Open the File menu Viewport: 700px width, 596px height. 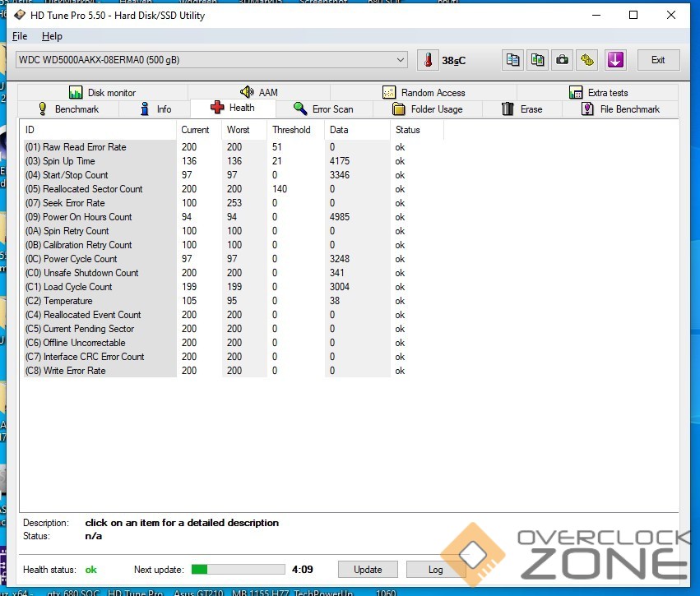20,36
